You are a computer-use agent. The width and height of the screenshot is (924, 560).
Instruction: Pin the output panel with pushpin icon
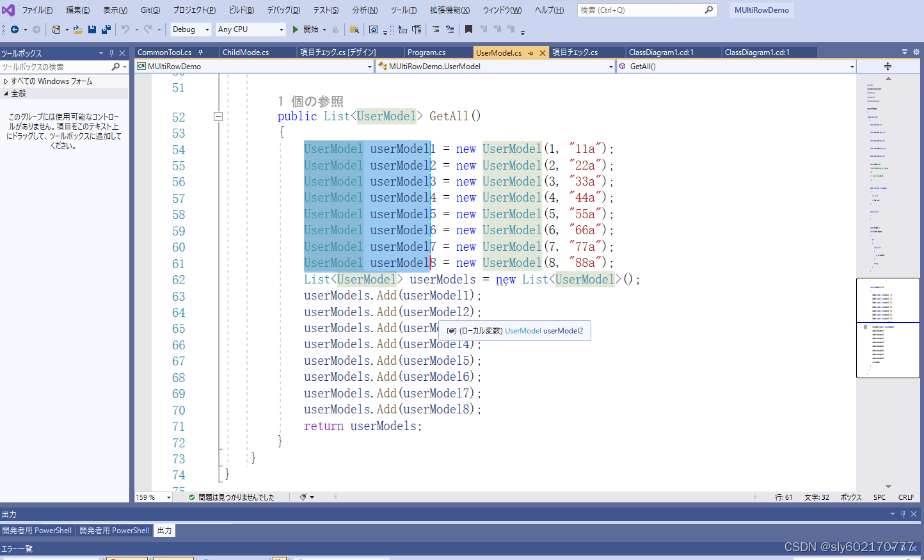(904, 514)
